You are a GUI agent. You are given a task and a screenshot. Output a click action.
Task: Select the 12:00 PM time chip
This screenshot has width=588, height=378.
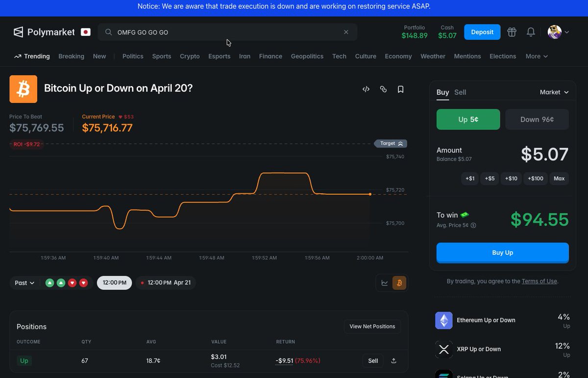(x=114, y=283)
